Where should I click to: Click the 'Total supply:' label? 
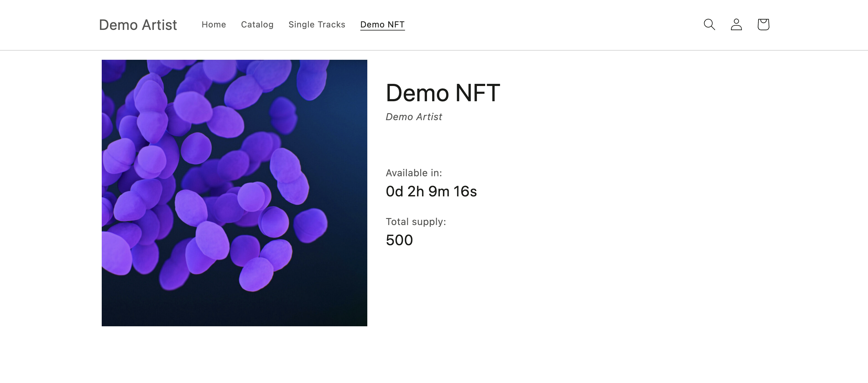(416, 222)
